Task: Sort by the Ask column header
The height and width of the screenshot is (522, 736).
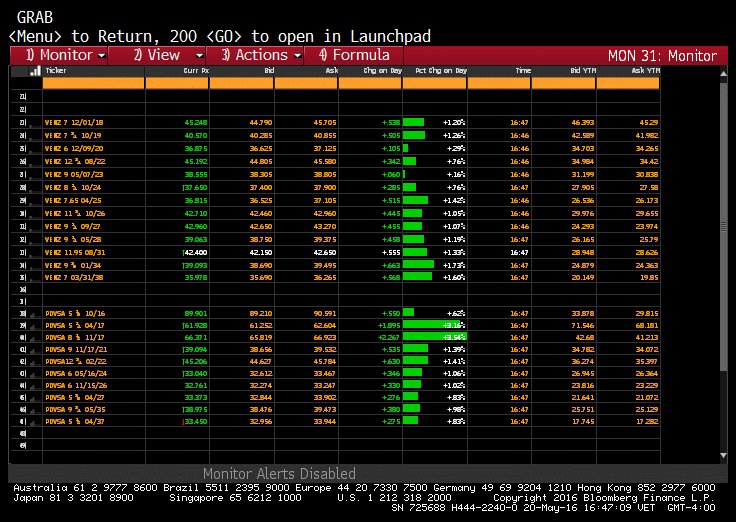Action: [x=332, y=71]
